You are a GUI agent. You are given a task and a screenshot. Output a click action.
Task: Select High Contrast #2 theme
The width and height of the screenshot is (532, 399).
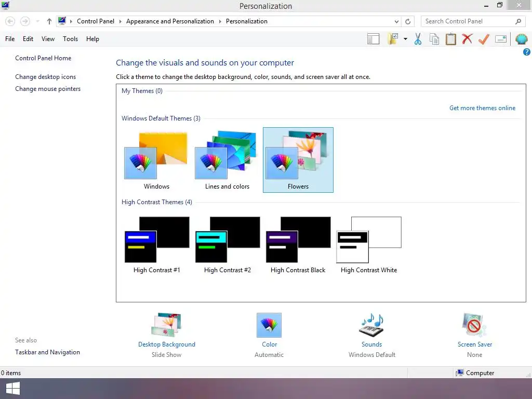227,245
